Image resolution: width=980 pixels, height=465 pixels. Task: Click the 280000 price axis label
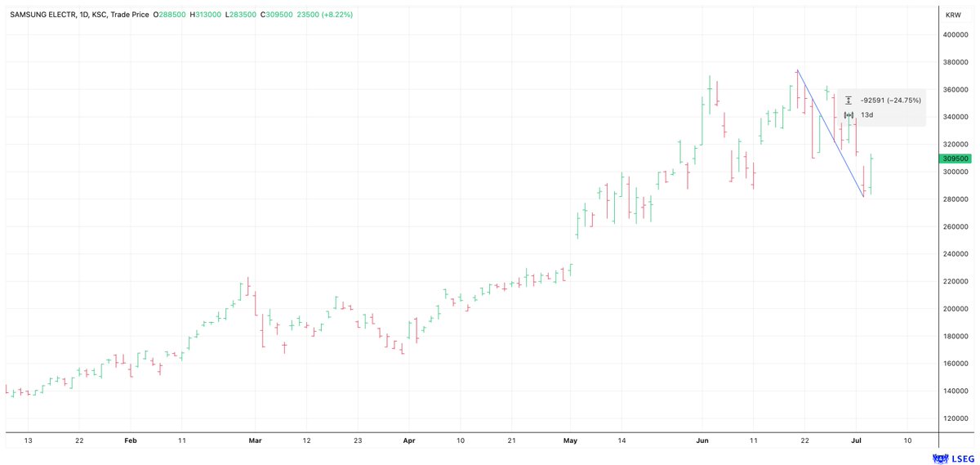coord(954,199)
